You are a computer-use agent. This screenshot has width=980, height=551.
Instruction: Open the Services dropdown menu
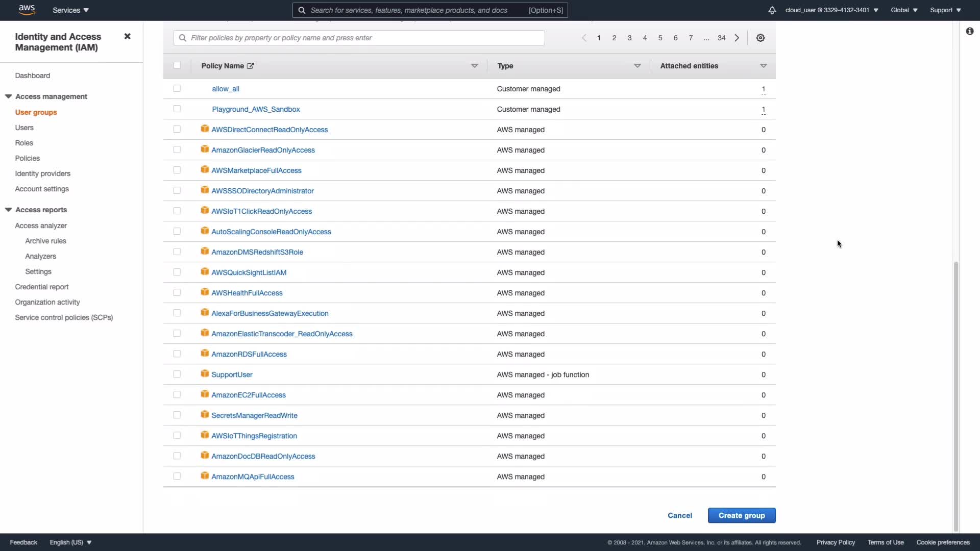coord(70,10)
